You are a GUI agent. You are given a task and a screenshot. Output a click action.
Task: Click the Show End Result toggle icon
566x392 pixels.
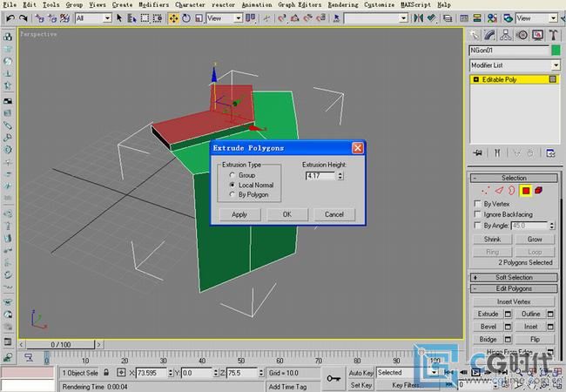(x=497, y=153)
